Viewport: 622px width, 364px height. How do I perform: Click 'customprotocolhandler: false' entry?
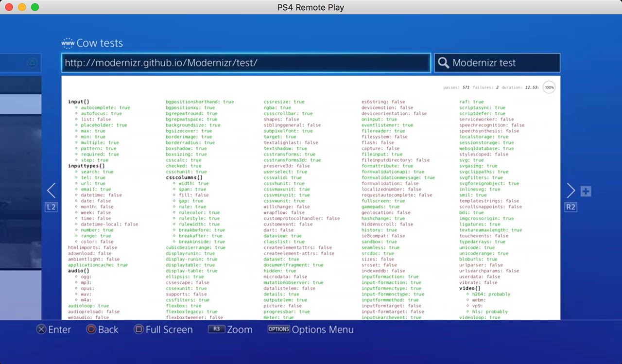302,219
